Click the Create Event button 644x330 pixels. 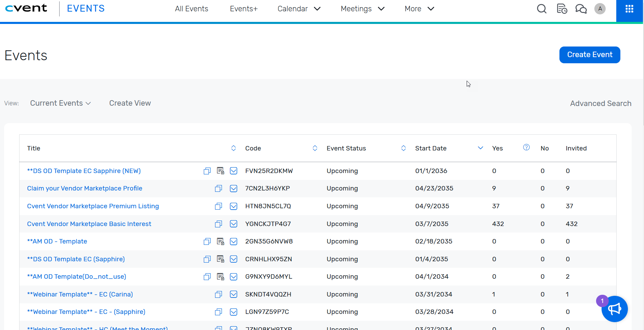(590, 55)
